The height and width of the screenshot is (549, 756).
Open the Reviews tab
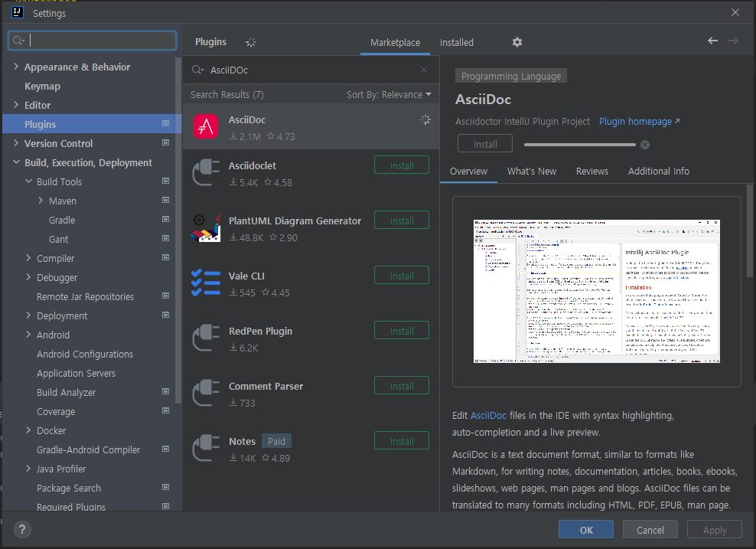[x=592, y=172]
